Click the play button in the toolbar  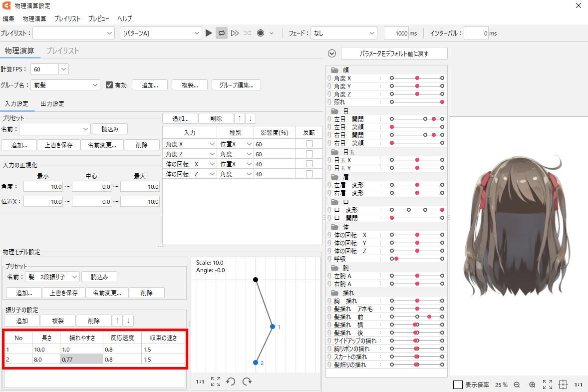point(209,33)
